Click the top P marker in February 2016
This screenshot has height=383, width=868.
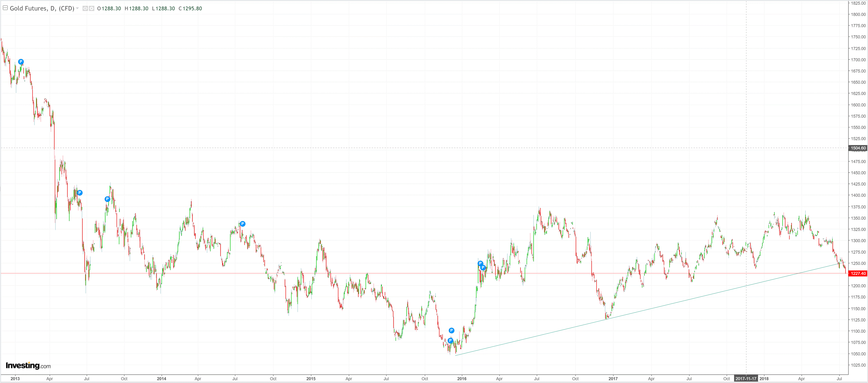480,263
